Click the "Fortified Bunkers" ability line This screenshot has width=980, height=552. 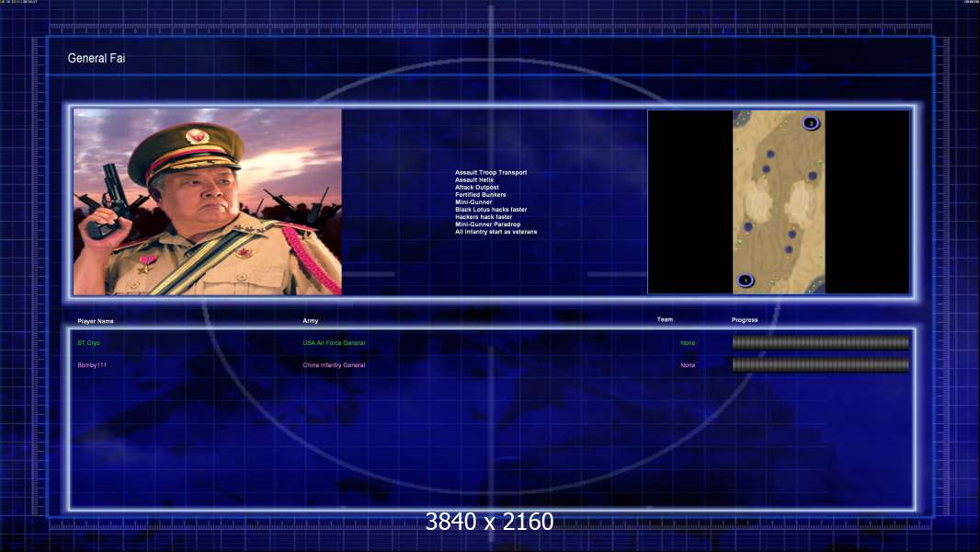[480, 195]
